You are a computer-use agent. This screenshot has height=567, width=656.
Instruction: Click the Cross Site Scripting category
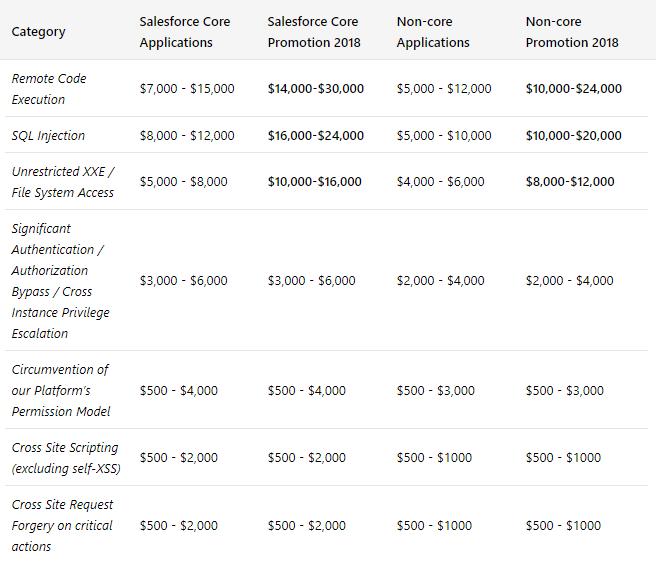65,458
